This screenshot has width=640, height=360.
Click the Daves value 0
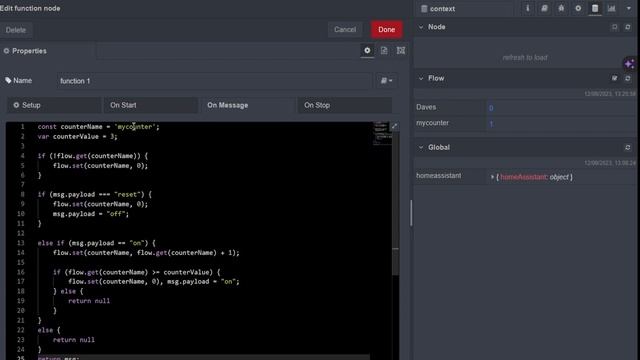[x=491, y=108]
